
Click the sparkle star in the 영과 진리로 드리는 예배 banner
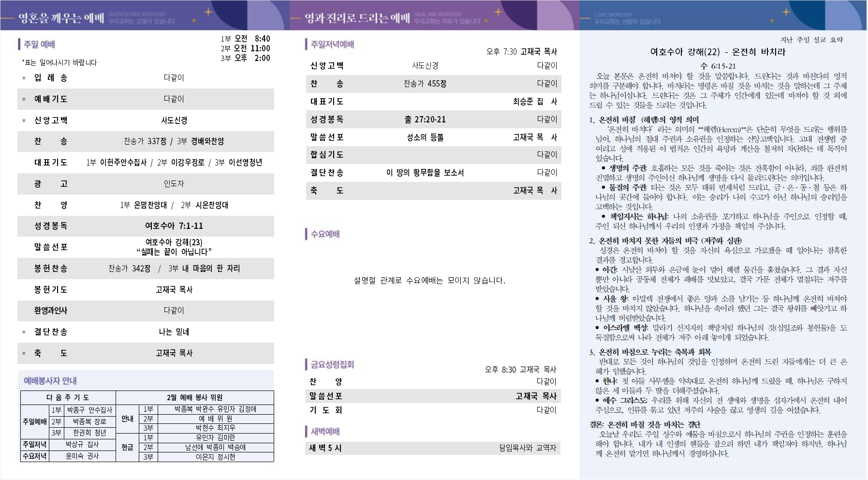498,12
